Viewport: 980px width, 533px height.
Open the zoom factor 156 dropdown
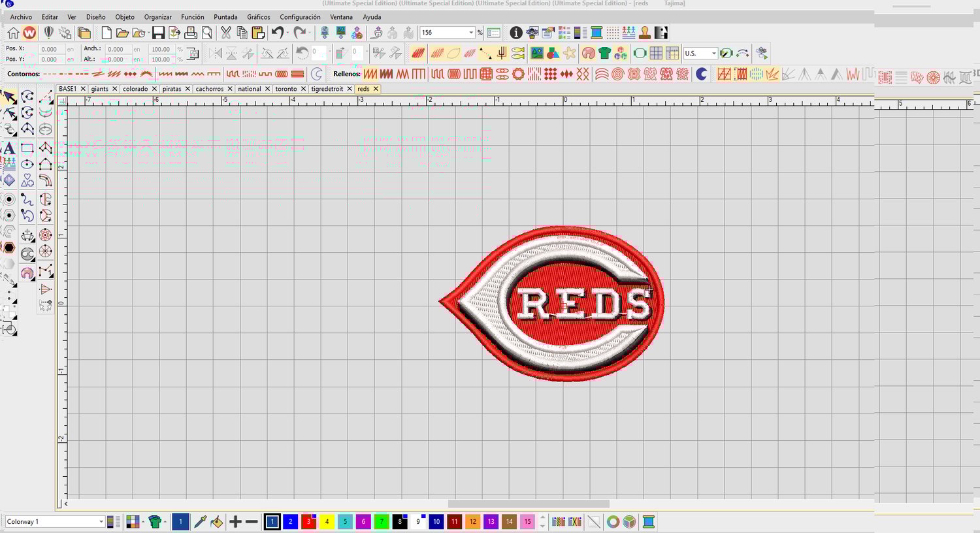471,33
